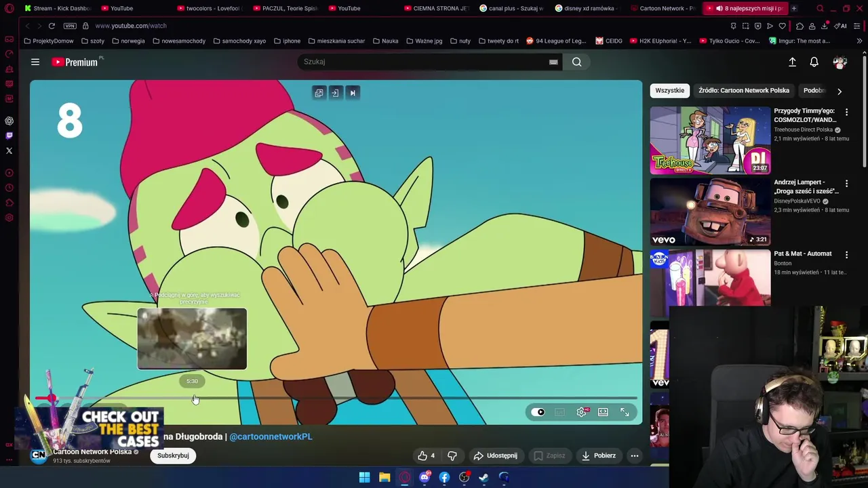Screen dimensions: 868x488
Task: Enter fullscreen on the video player
Action: coord(625,412)
